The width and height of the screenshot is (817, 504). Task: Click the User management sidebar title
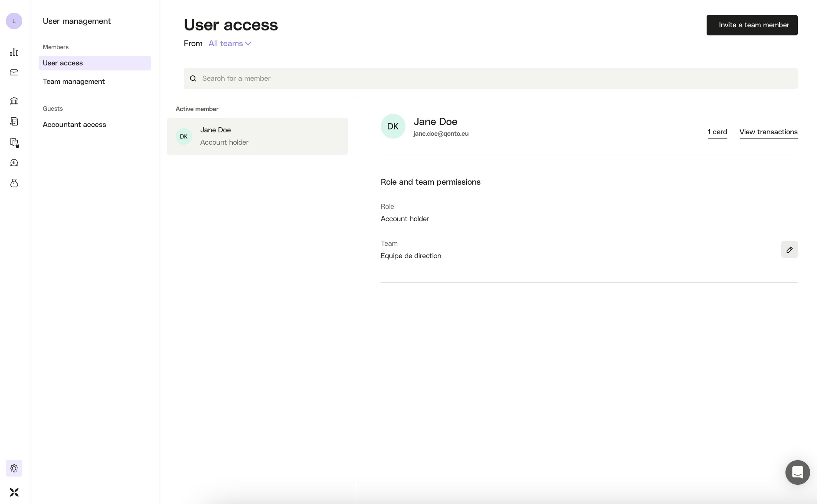coord(77,21)
